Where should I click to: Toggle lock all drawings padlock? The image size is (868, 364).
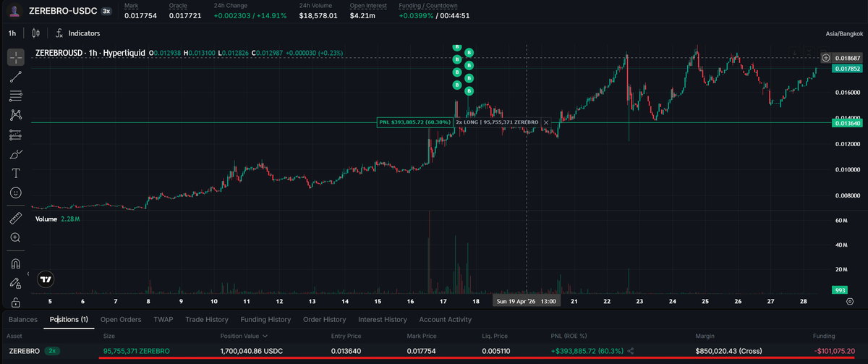[x=15, y=302]
